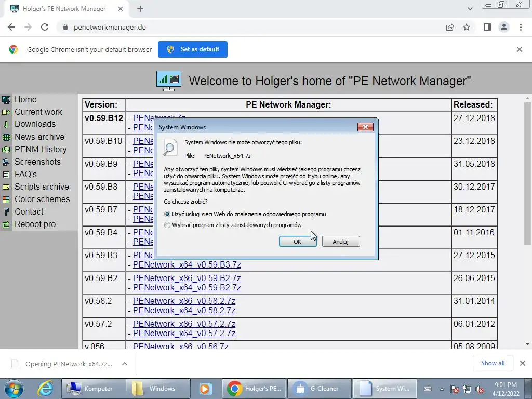Click Show all downloads button
Image resolution: width=532 pixels, height=399 pixels.
493,363
